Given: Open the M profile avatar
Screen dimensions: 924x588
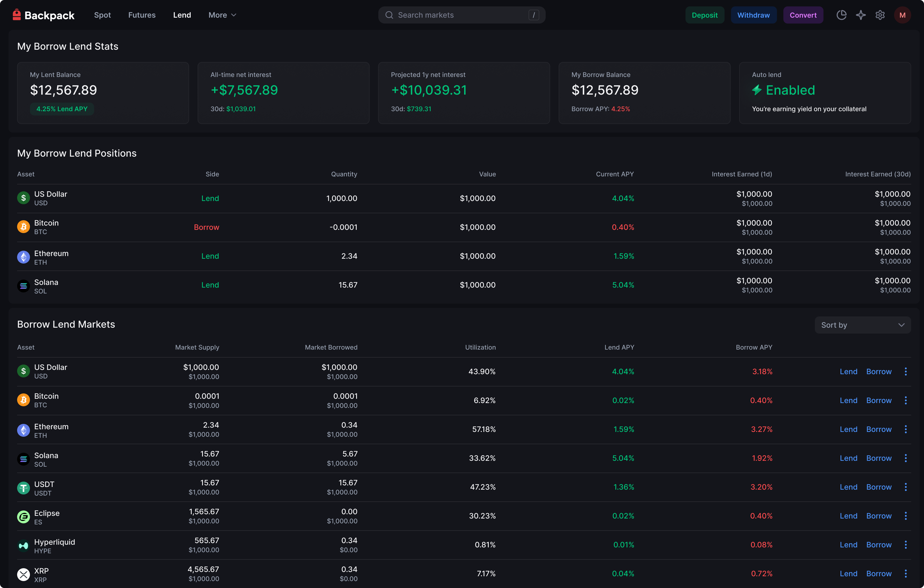Looking at the screenshot, I should click(x=902, y=15).
